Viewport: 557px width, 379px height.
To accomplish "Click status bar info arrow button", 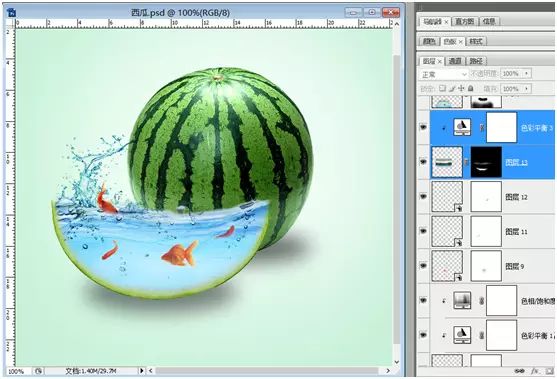I will pos(142,371).
